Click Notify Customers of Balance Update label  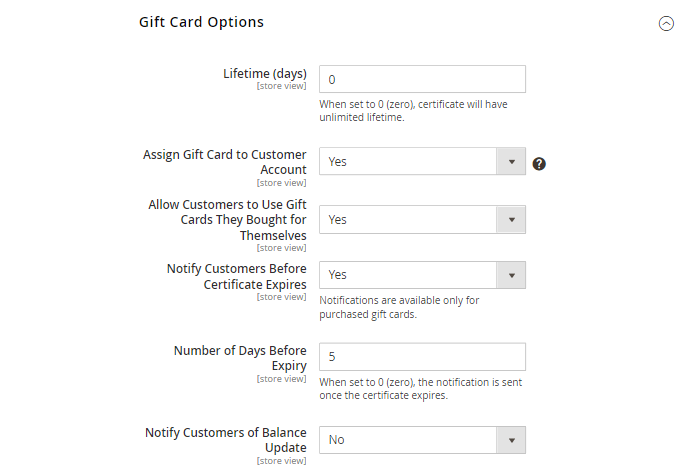[x=226, y=440]
